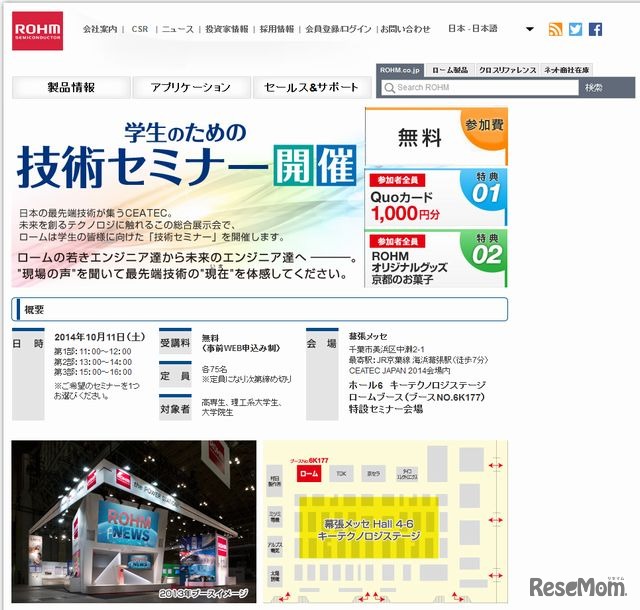Click the ROHM Semiconductor logo
Viewport: 640px width, 610px height.
click(x=37, y=31)
